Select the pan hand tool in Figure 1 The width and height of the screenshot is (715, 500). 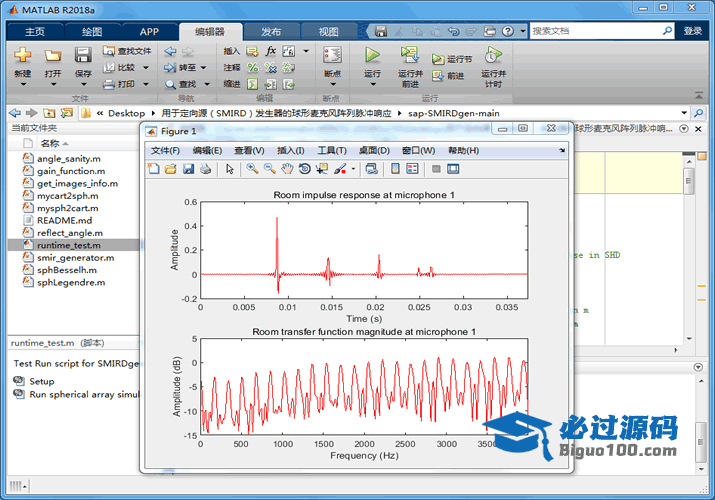(x=287, y=169)
